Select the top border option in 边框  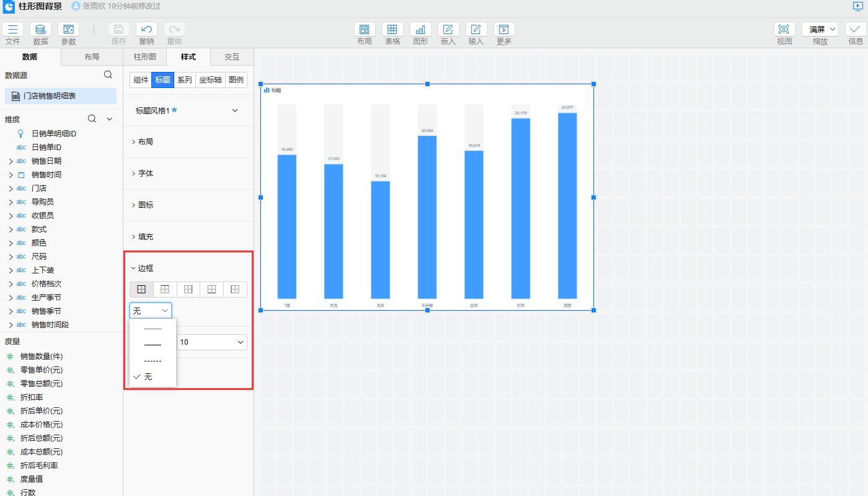[165, 290]
